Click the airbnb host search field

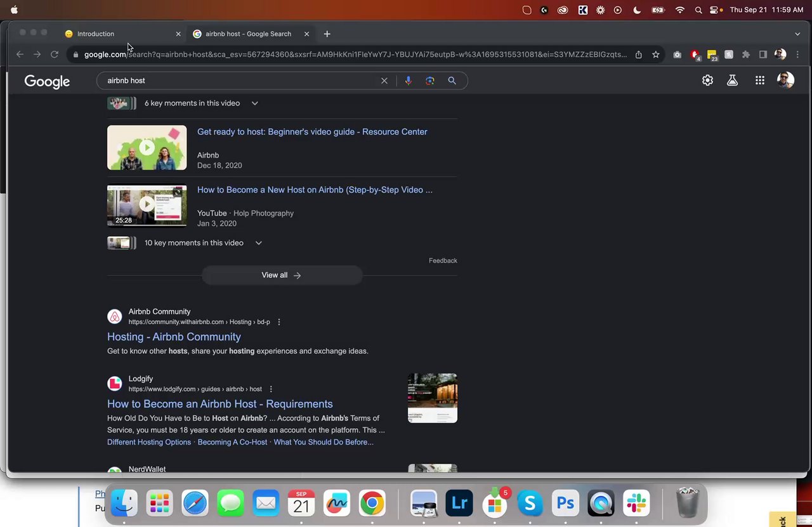coord(241,81)
